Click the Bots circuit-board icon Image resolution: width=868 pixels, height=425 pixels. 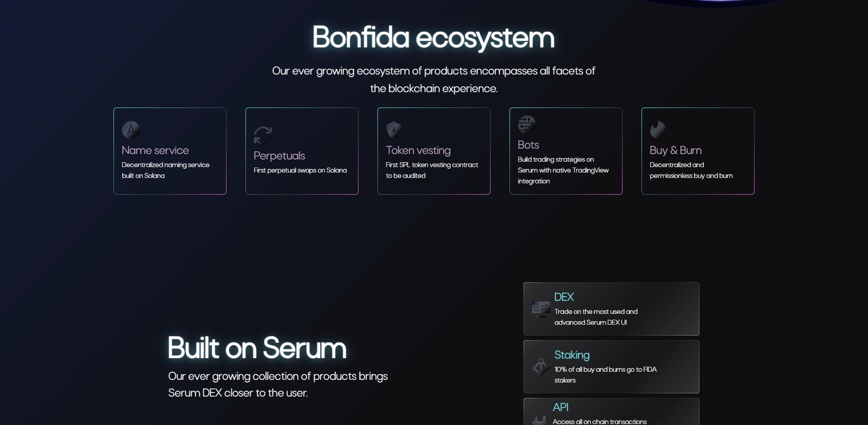(525, 125)
